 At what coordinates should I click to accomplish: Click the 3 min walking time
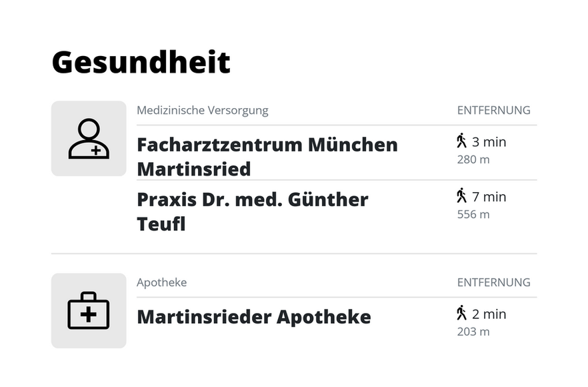pos(489,142)
